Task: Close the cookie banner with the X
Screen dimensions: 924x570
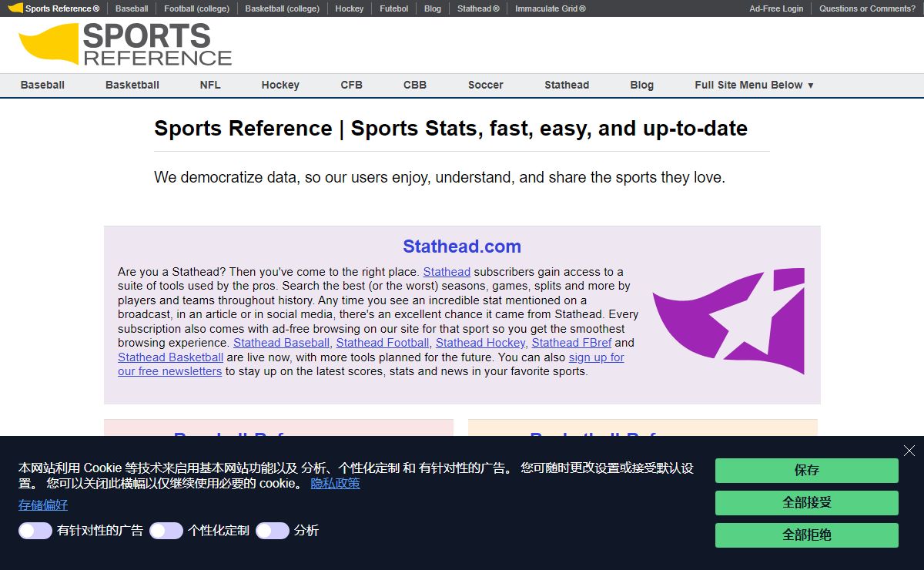Action: pyautogui.click(x=909, y=451)
